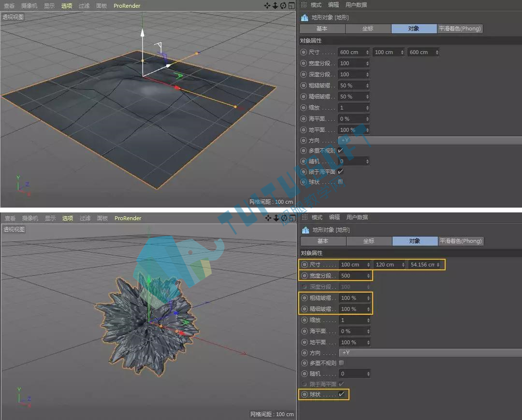Click the stepper arrows of the 54.156 cm field
This screenshot has height=420, width=522.
pyautogui.click(x=438, y=265)
